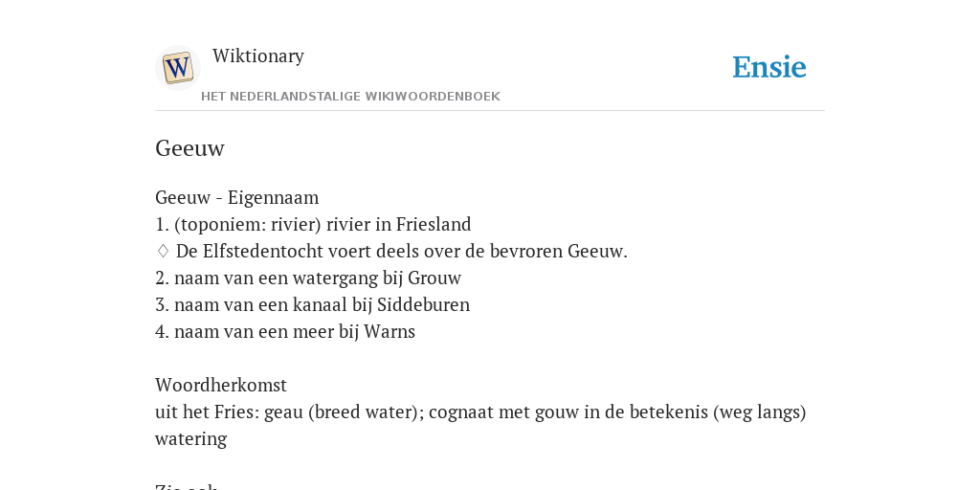Click the 'Geeuw - Eigennaam' line
This screenshot has width=980, height=490.
click(237, 197)
